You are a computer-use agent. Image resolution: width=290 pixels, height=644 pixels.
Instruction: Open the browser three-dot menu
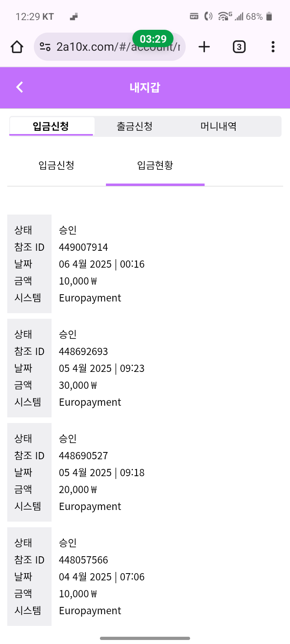(273, 47)
